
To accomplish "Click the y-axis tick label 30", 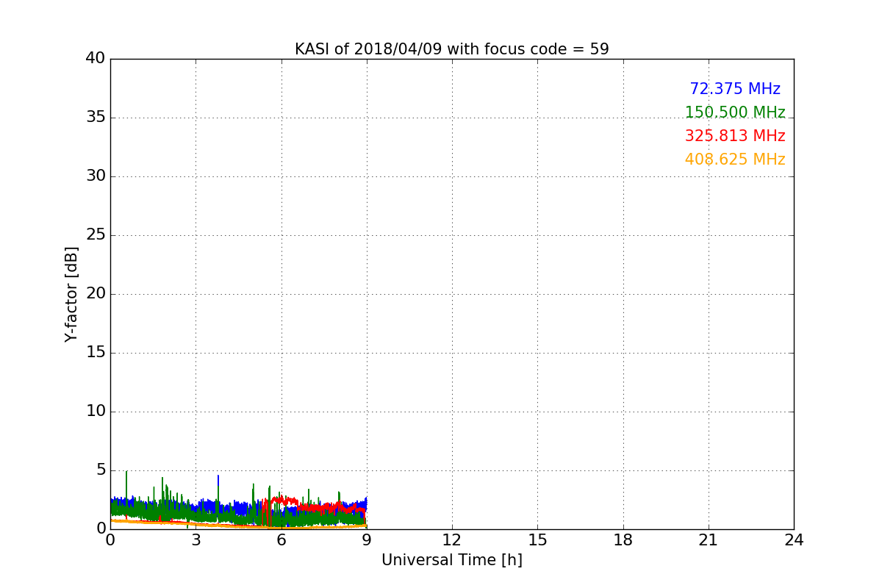I will [96, 176].
